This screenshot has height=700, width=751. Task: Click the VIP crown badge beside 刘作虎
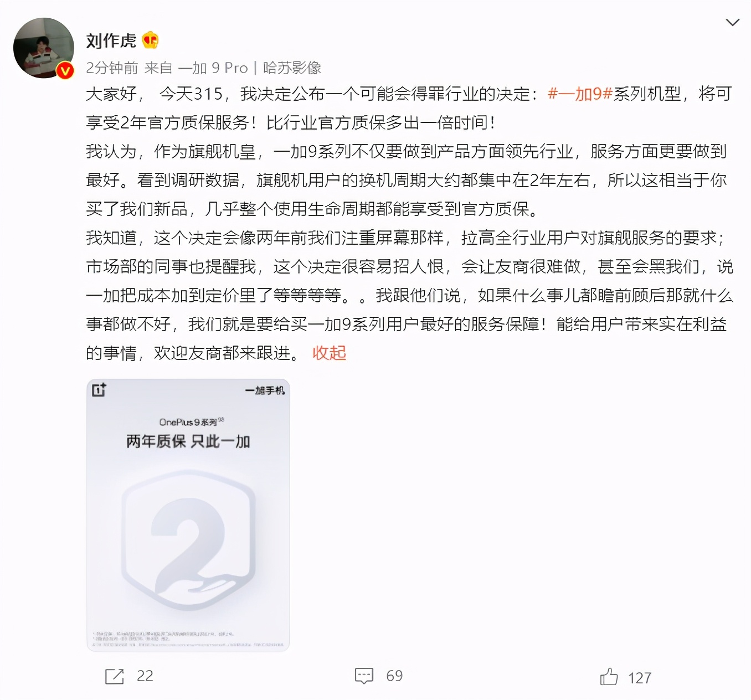pyautogui.click(x=150, y=40)
